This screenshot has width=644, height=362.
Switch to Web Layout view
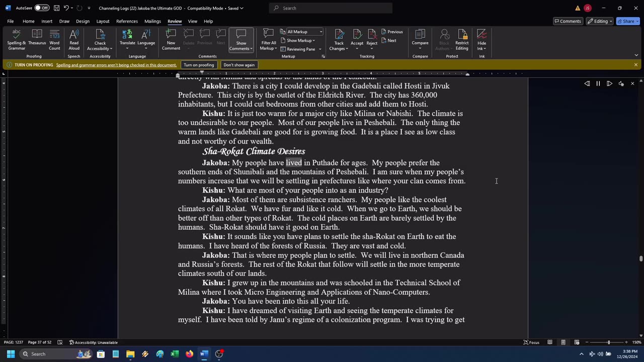[577, 342]
